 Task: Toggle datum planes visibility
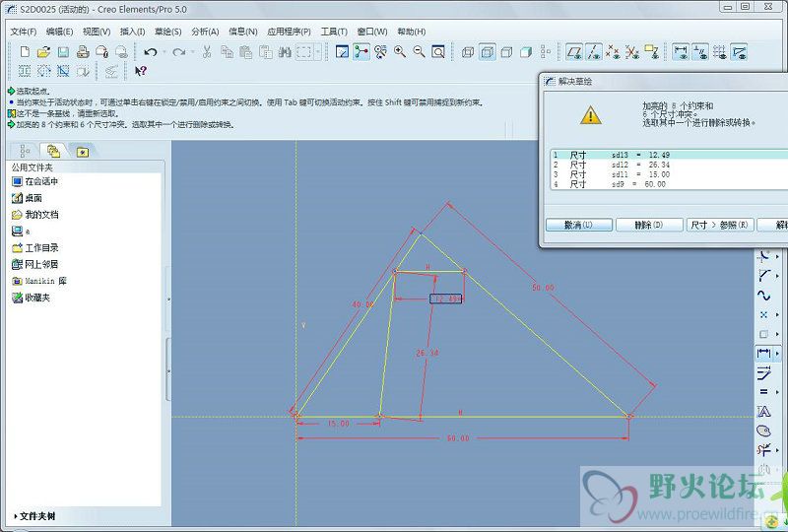point(574,52)
